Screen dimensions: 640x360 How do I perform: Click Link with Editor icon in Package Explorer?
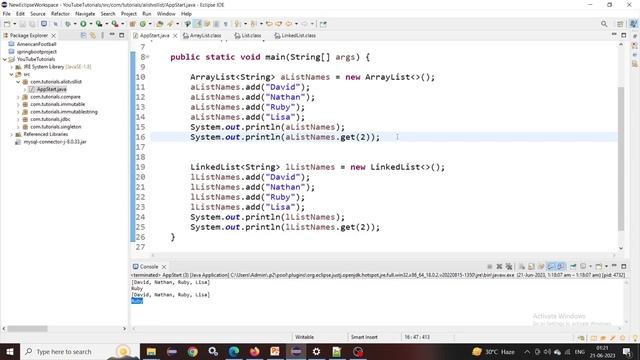(93, 36)
